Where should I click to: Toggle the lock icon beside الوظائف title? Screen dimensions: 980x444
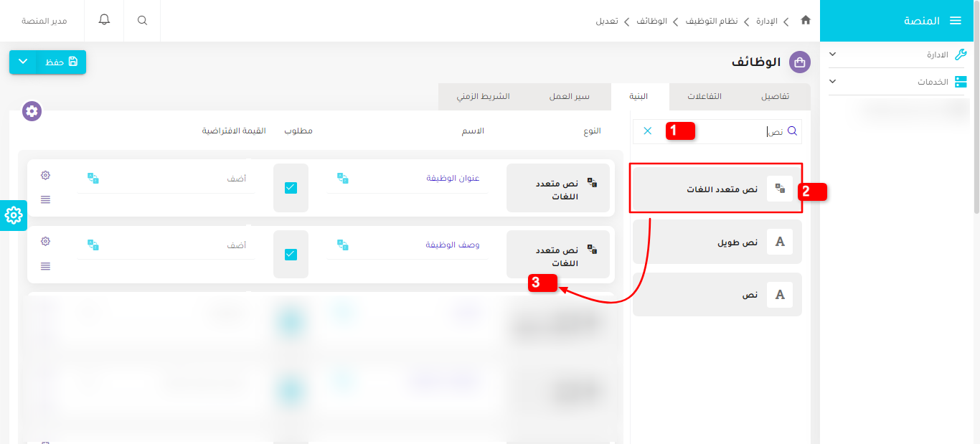(x=798, y=62)
